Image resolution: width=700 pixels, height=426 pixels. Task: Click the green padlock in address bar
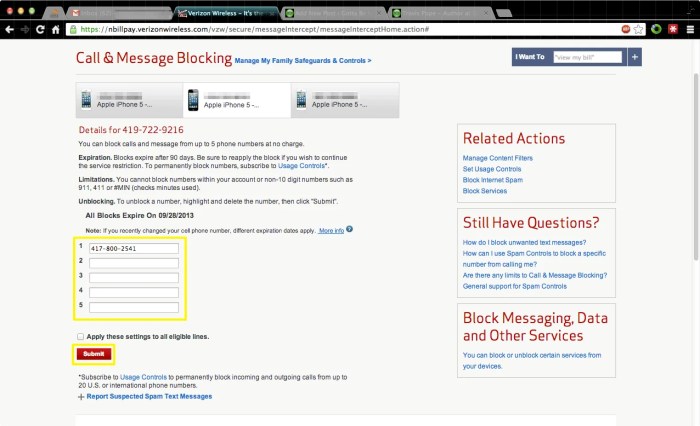[73, 29]
